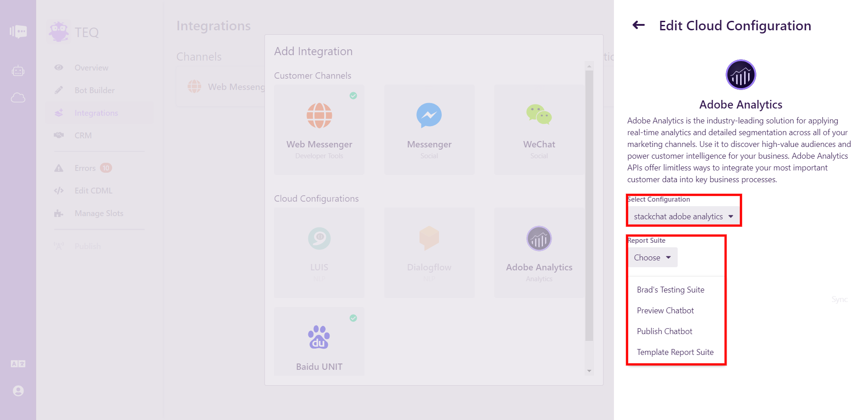Open the WeChat integration card
This screenshot has width=868, height=420.
click(x=539, y=130)
